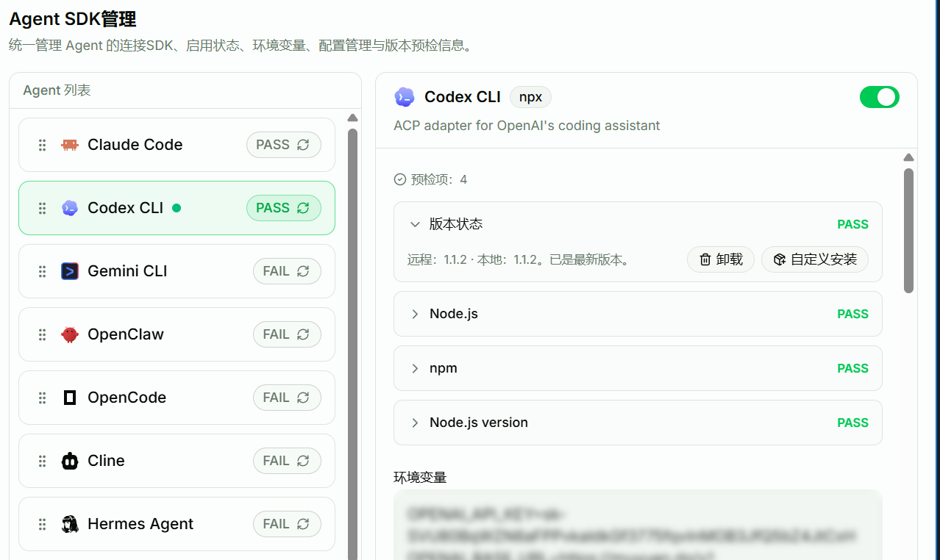This screenshot has width=940, height=560.
Task: Refresh the Codex CLI PASS check
Action: (x=303, y=208)
